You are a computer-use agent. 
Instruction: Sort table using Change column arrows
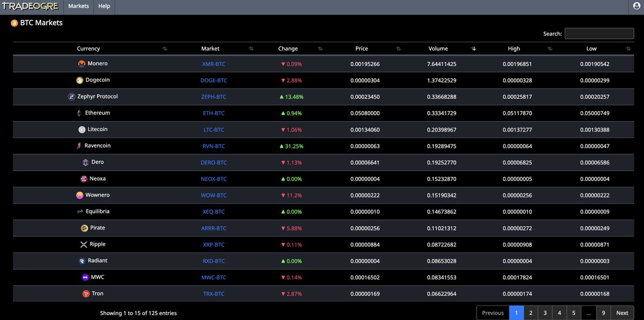click(320, 49)
